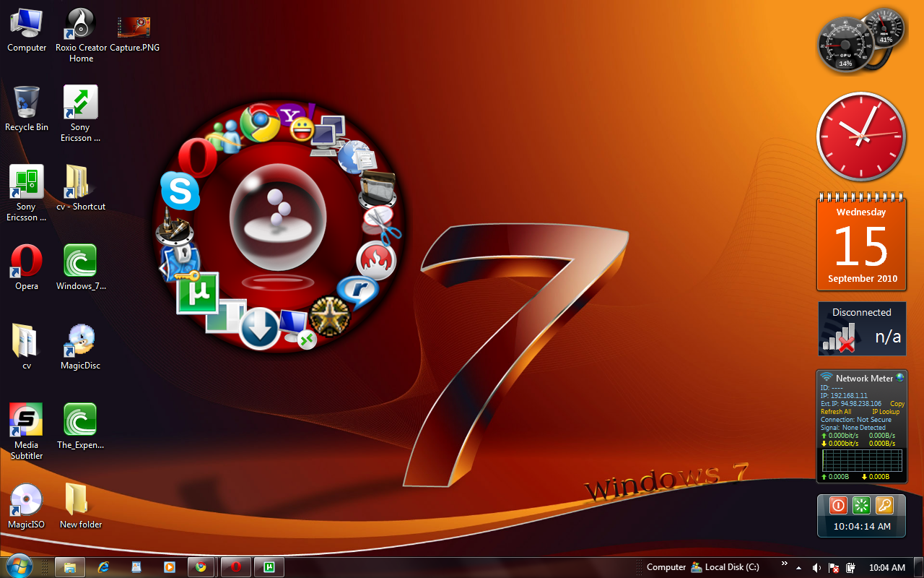Open blue download arrow icon in dock
The image size is (924, 578).
260,328
